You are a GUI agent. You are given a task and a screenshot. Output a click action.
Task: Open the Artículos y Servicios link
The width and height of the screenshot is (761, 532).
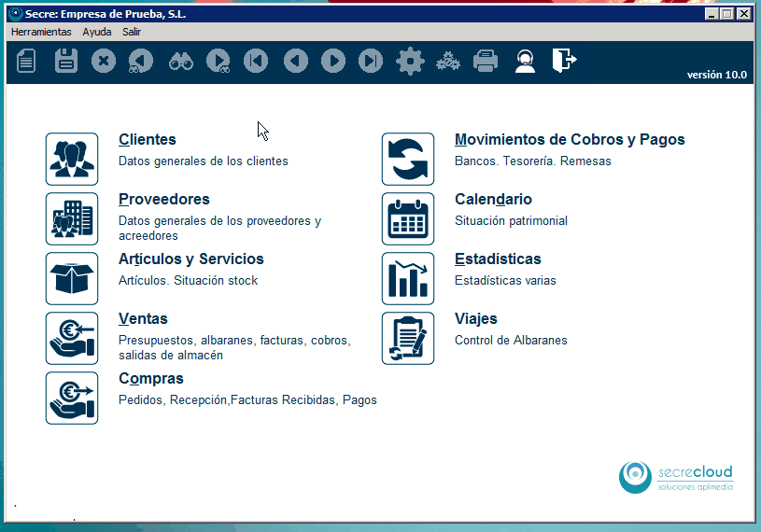[x=191, y=259]
